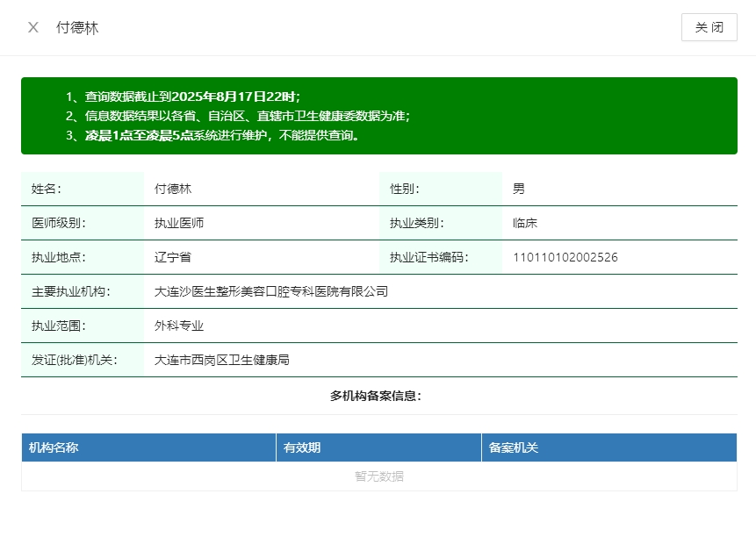The image size is (756, 537).
Task: Click the X icon beside the title
Action: (x=33, y=27)
